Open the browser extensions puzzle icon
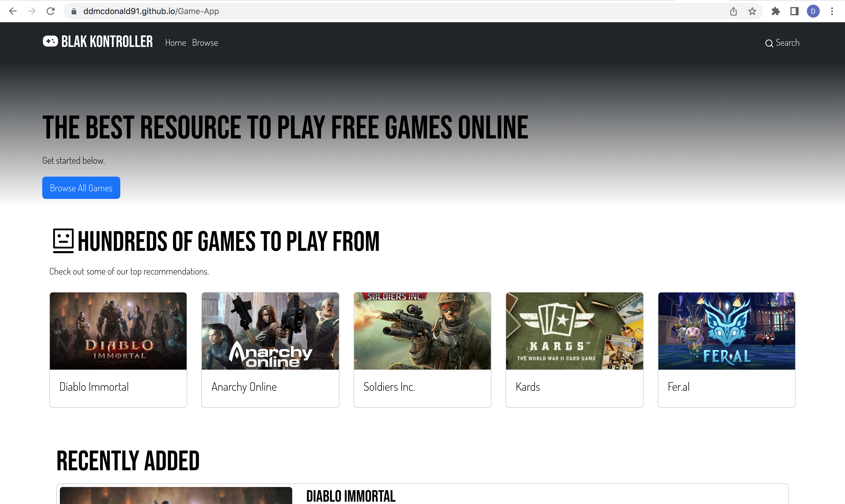Viewport: 845px width, 504px height. click(775, 11)
